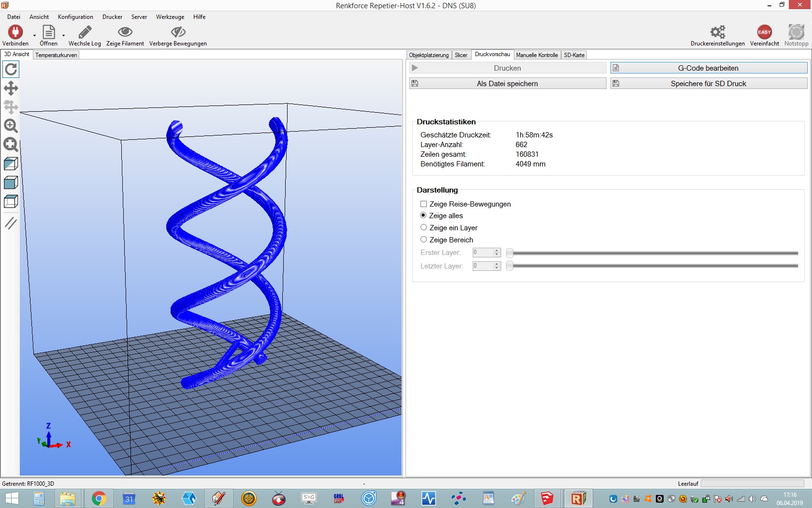812x508 pixels.
Task: Open Druckereinstellungen gear icon
Action: coord(717,32)
